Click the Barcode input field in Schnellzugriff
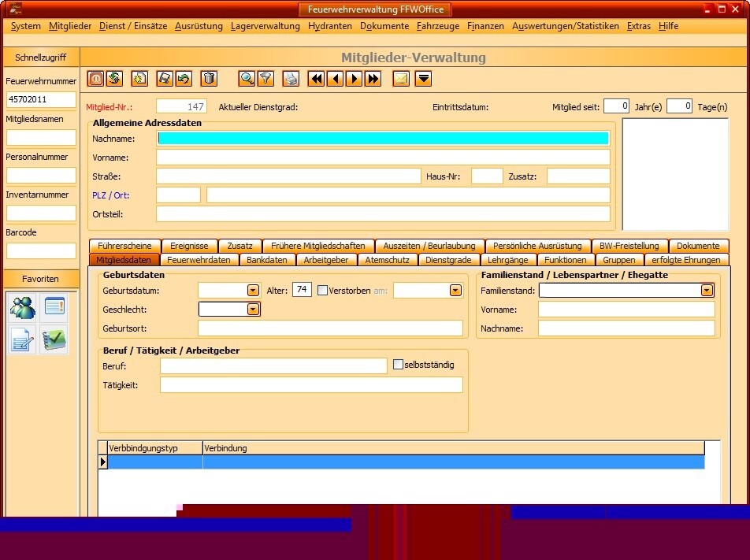This screenshot has height=560, width=750. (x=41, y=250)
